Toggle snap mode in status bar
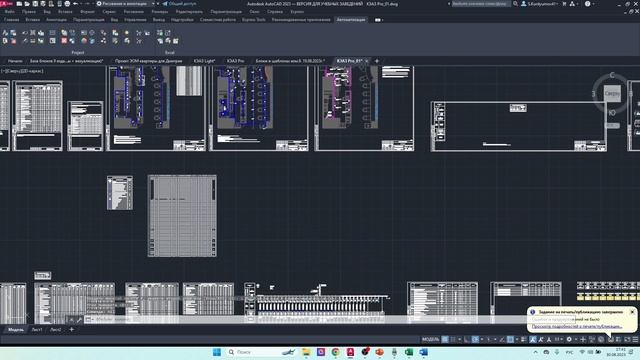This screenshot has height=360, width=640. pos(453,339)
